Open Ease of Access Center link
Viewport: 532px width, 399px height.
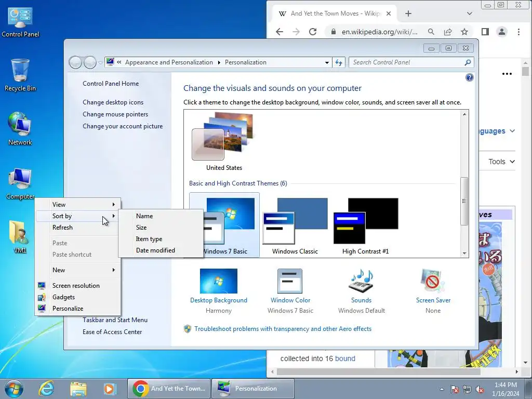(x=112, y=332)
